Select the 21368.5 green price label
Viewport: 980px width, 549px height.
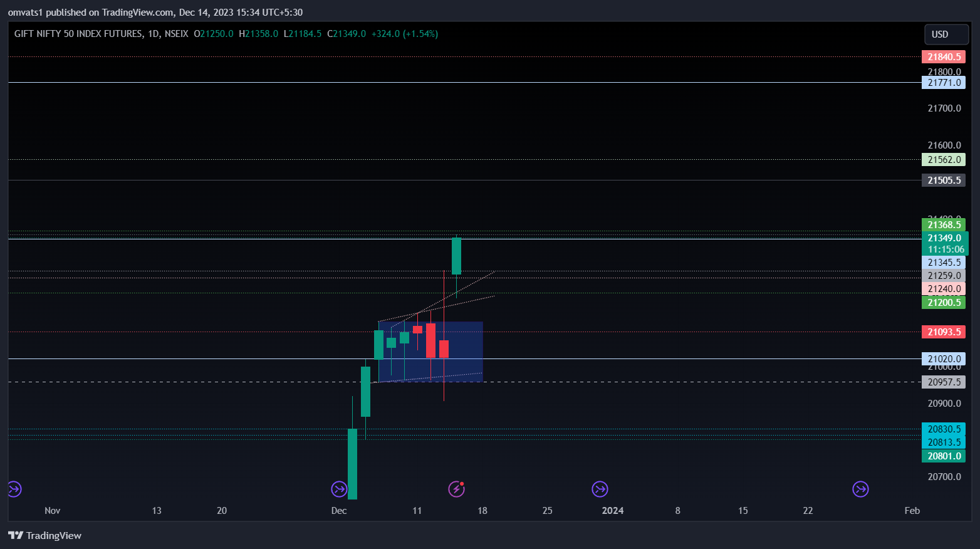[x=944, y=225]
